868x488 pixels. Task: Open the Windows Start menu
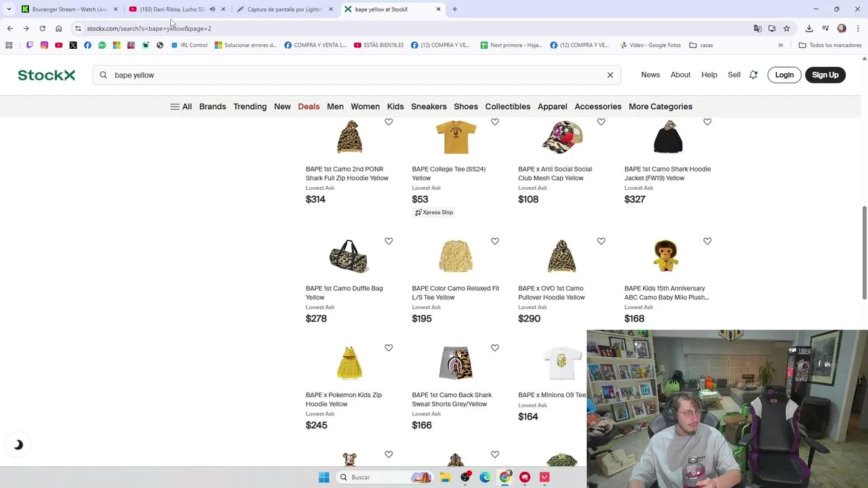tap(323, 477)
